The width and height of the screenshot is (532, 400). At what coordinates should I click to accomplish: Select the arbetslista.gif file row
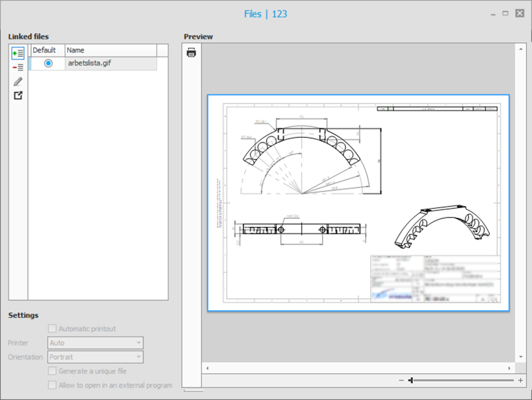(x=111, y=64)
